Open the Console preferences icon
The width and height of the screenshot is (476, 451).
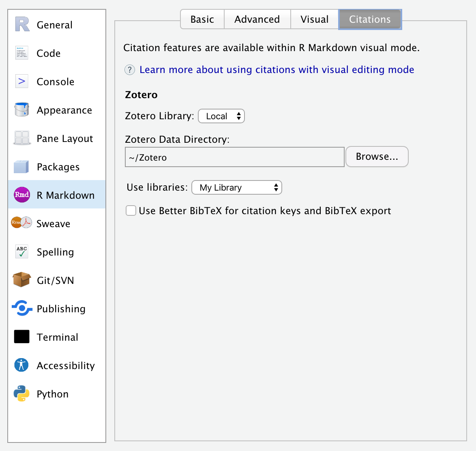pyautogui.click(x=22, y=82)
